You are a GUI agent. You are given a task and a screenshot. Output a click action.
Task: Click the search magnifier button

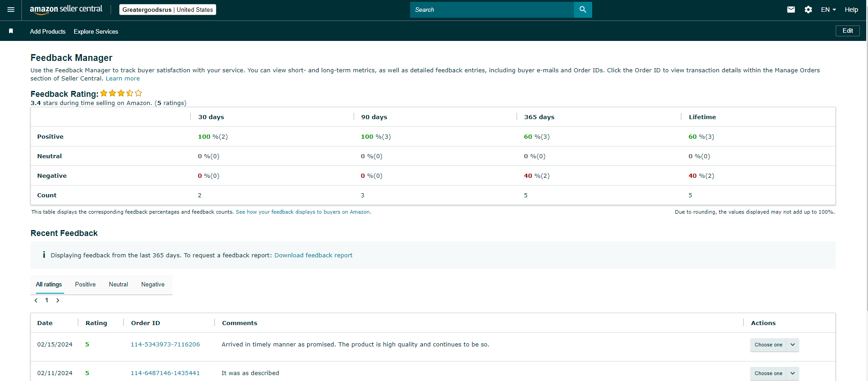(x=583, y=10)
